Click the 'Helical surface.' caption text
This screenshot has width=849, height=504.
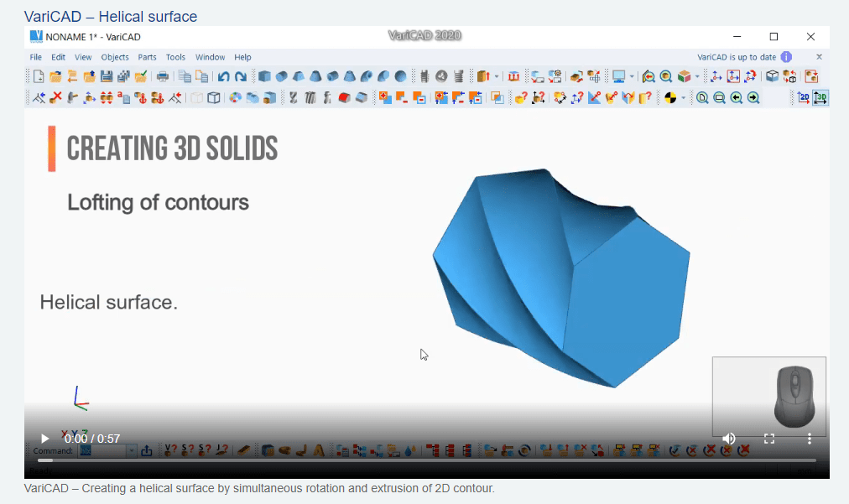[x=109, y=302]
